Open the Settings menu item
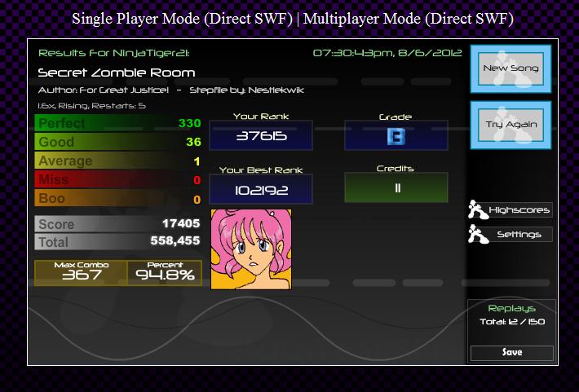Image resolution: width=579 pixels, height=392 pixels. click(519, 235)
